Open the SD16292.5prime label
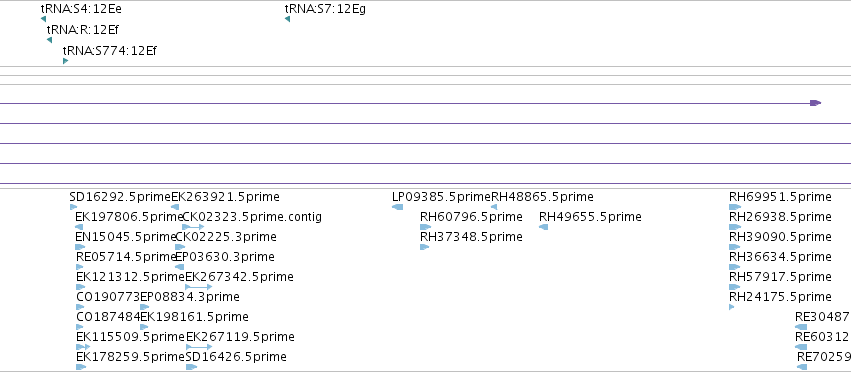The image size is (851, 372). (120, 197)
